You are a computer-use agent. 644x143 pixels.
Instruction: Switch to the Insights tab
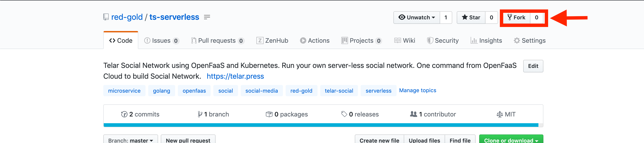486,40
